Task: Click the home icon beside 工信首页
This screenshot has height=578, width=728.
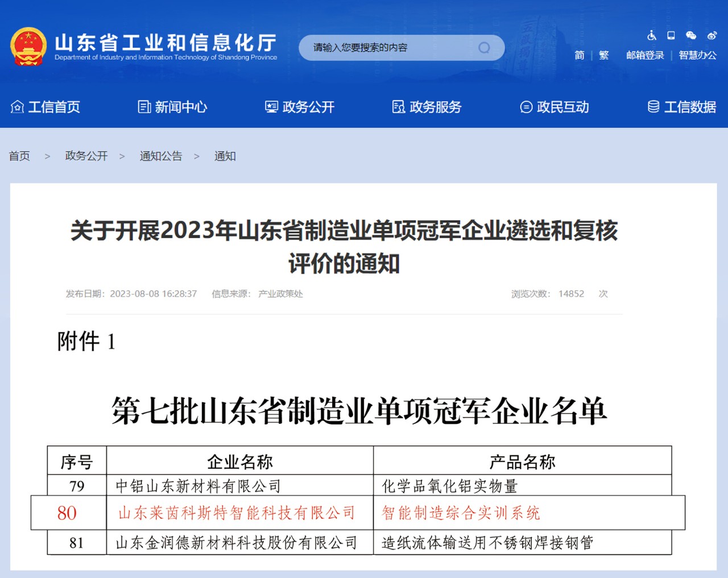Action: point(17,106)
